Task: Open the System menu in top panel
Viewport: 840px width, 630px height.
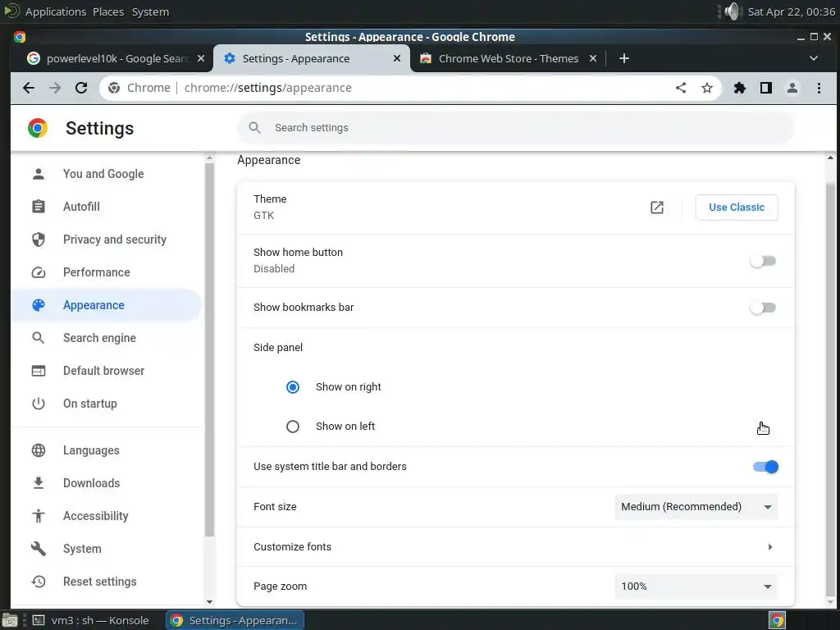Action: coord(150,11)
